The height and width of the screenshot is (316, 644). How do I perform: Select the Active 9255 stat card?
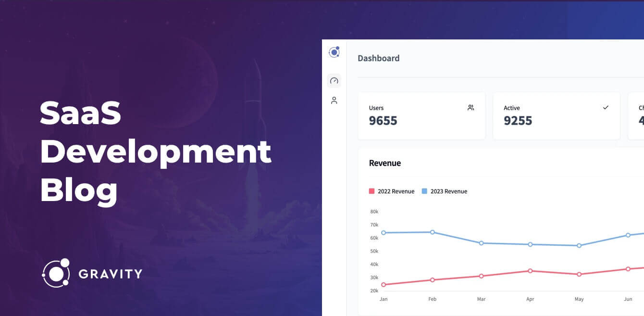556,116
